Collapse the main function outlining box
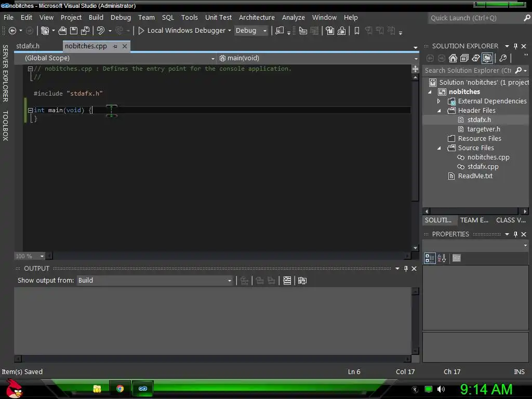Screen dimensions: 532x399 [30, 110]
